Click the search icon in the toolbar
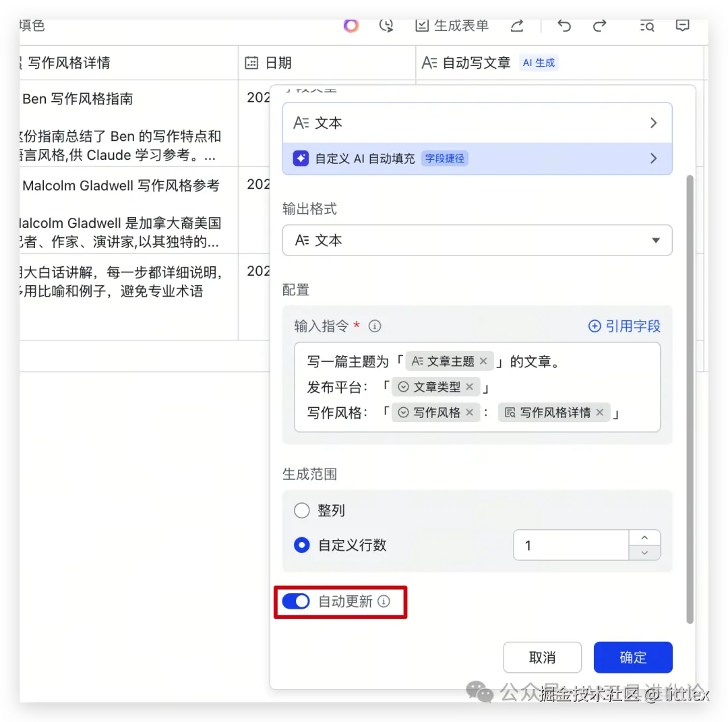The image size is (728, 722). point(646,26)
